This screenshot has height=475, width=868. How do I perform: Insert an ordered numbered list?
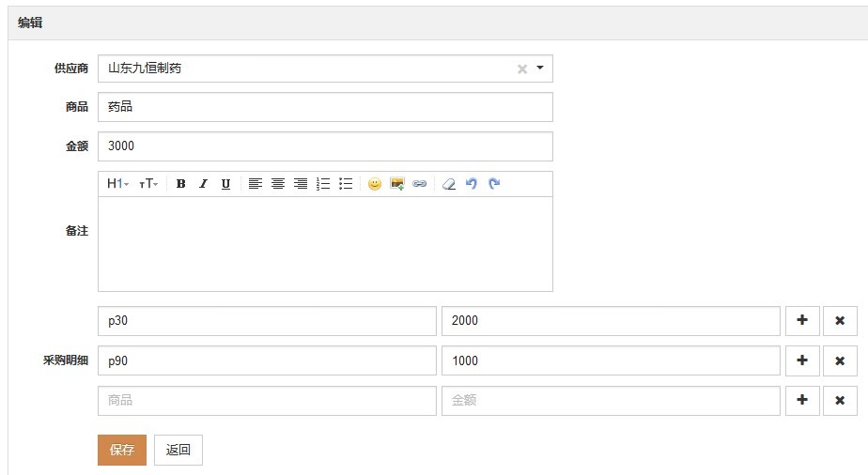tap(323, 184)
